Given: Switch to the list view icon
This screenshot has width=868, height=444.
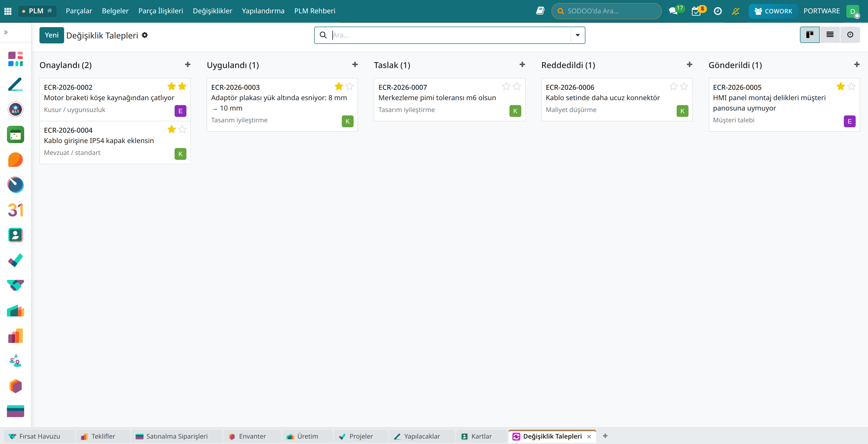Looking at the screenshot, I should pyautogui.click(x=830, y=35).
